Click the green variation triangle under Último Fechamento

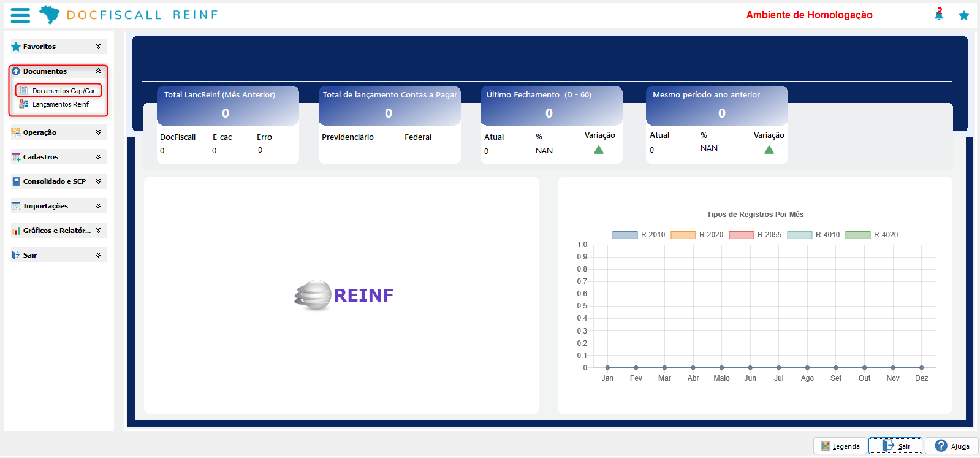[599, 150]
